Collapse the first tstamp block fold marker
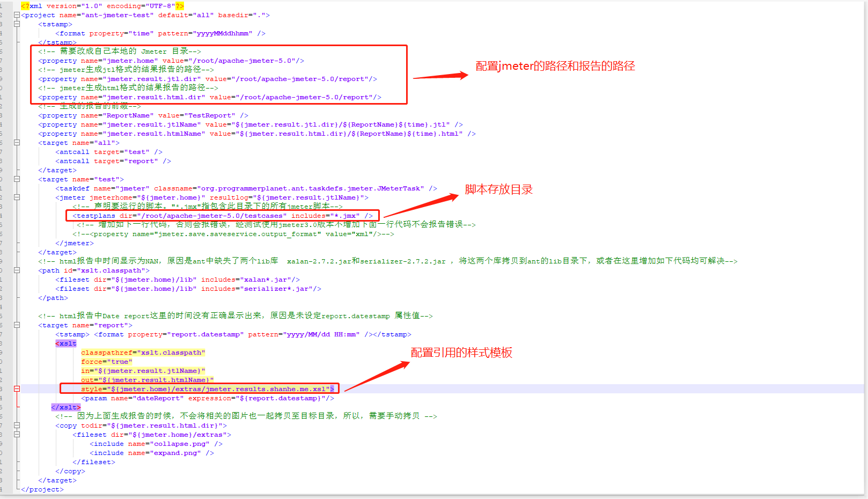This screenshot has height=499, width=868. (x=17, y=24)
